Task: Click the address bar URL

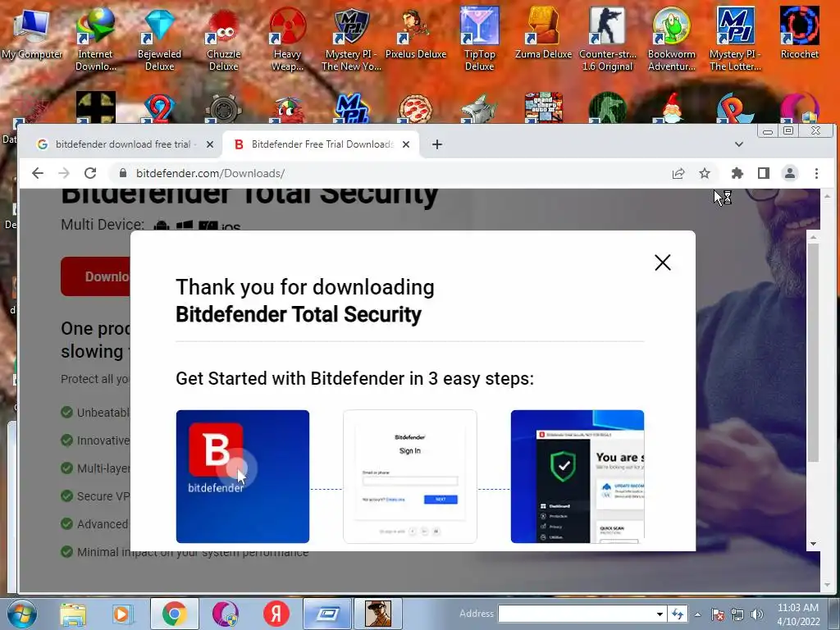Action: [210, 173]
